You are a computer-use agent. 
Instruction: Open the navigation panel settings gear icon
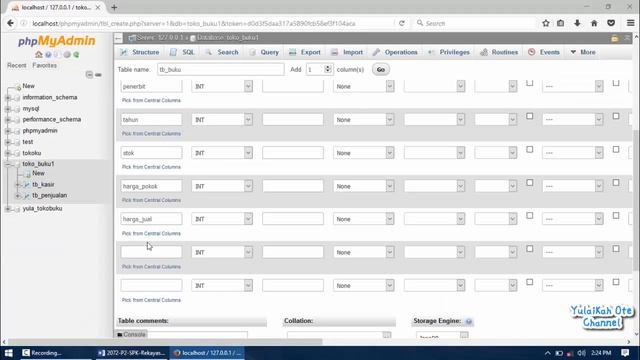click(x=67, y=54)
